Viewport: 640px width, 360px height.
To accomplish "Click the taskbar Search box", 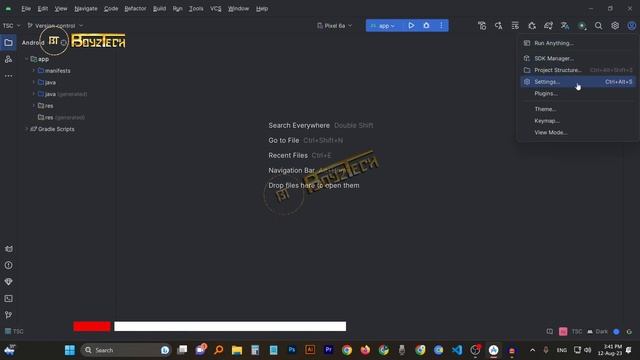I will point(126,350).
